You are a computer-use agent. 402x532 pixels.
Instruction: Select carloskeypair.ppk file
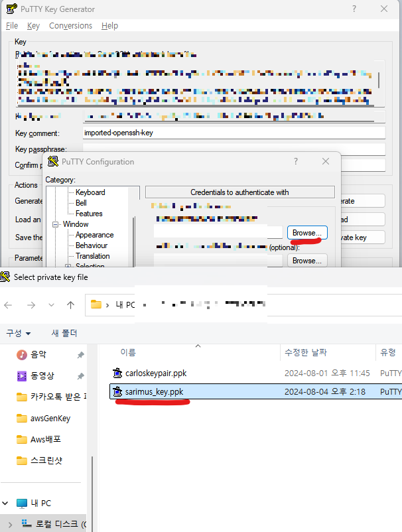coord(156,373)
